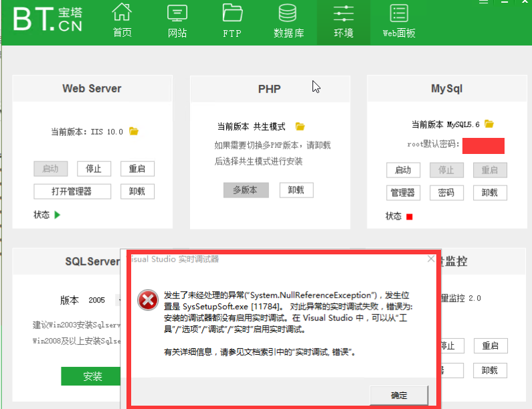Uninstall PHP with 卸载 button

coord(296,190)
